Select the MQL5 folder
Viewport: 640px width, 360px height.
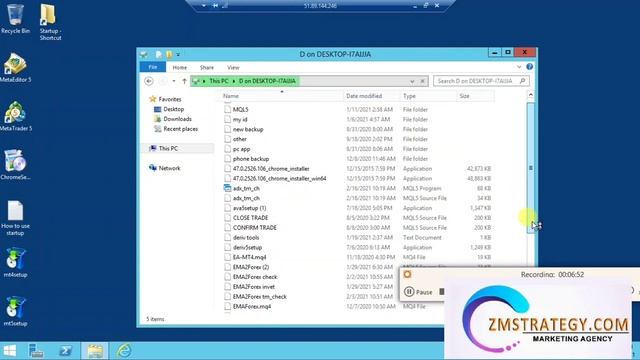(x=240, y=109)
